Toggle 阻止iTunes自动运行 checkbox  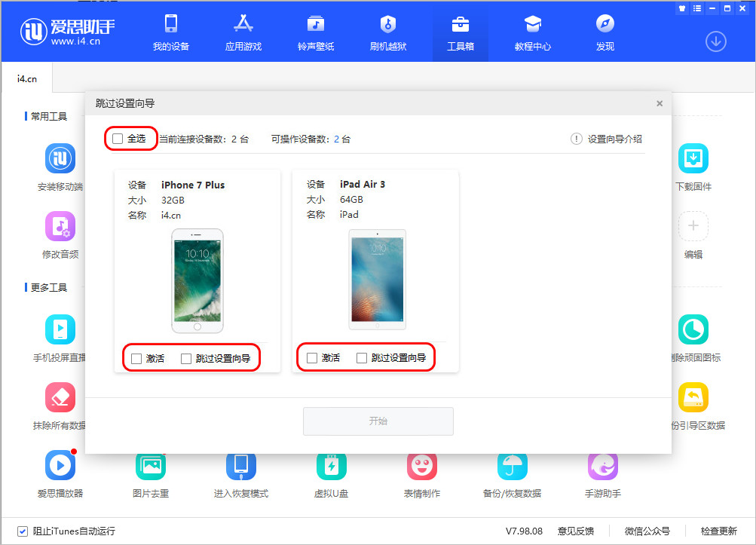[x=22, y=531]
